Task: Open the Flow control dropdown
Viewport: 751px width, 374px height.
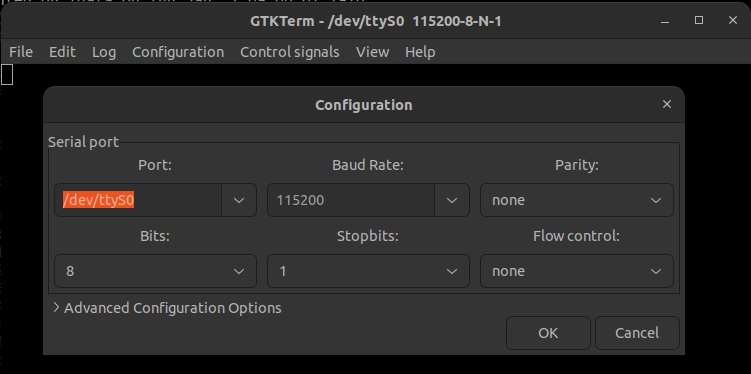Action: (x=577, y=271)
